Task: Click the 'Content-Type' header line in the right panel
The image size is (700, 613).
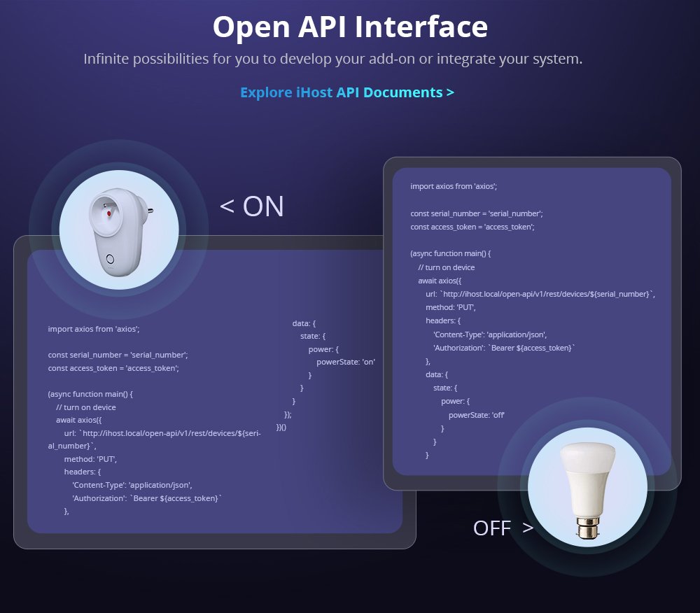Action: coord(490,334)
